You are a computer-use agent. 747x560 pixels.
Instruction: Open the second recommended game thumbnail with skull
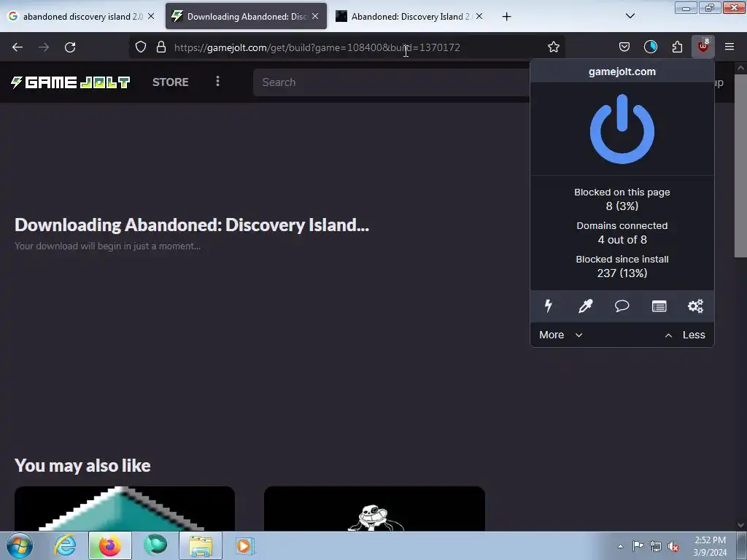coord(374,508)
